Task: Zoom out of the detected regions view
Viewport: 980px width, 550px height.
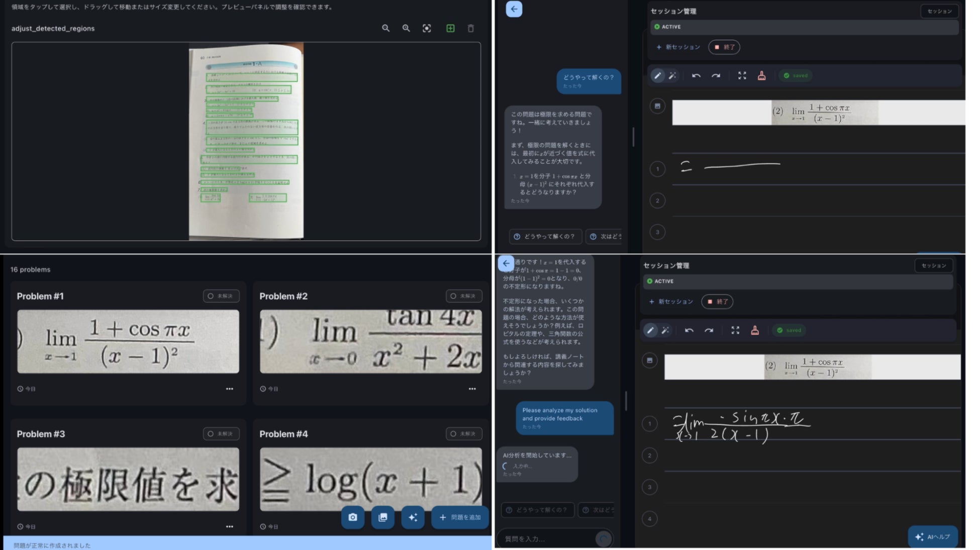Action: 385,28
